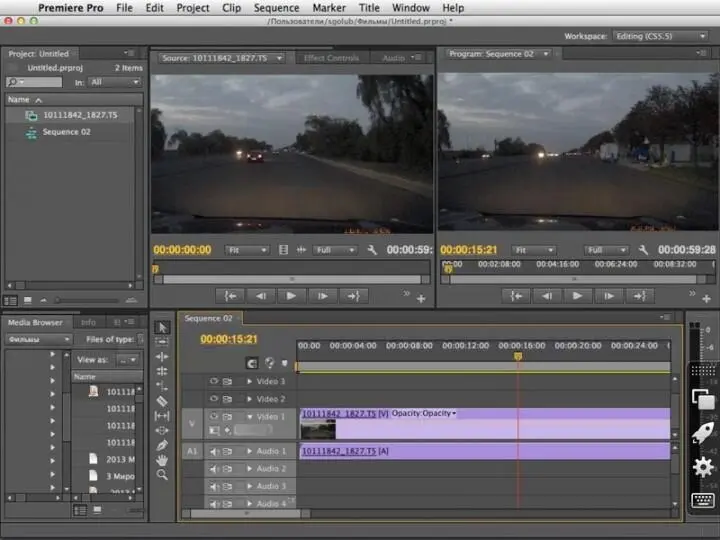This screenshot has width=720, height=540.
Task: Open clip Opacity:Opacity dropdown
Action: (x=424, y=413)
